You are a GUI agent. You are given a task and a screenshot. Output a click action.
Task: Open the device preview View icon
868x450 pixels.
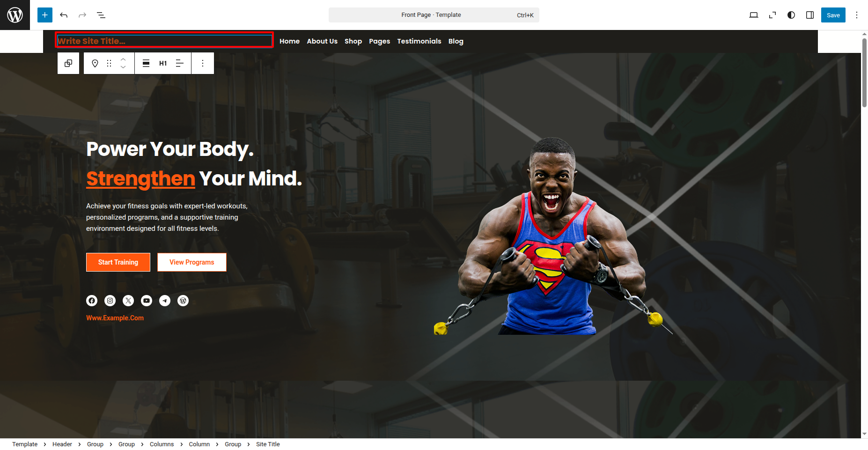tap(754, 15)
